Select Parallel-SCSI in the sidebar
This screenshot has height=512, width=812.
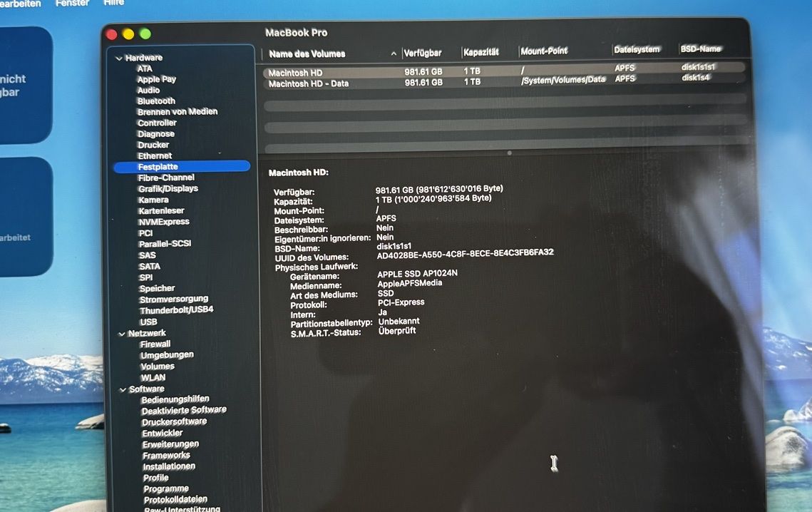(x=165, y=244)
